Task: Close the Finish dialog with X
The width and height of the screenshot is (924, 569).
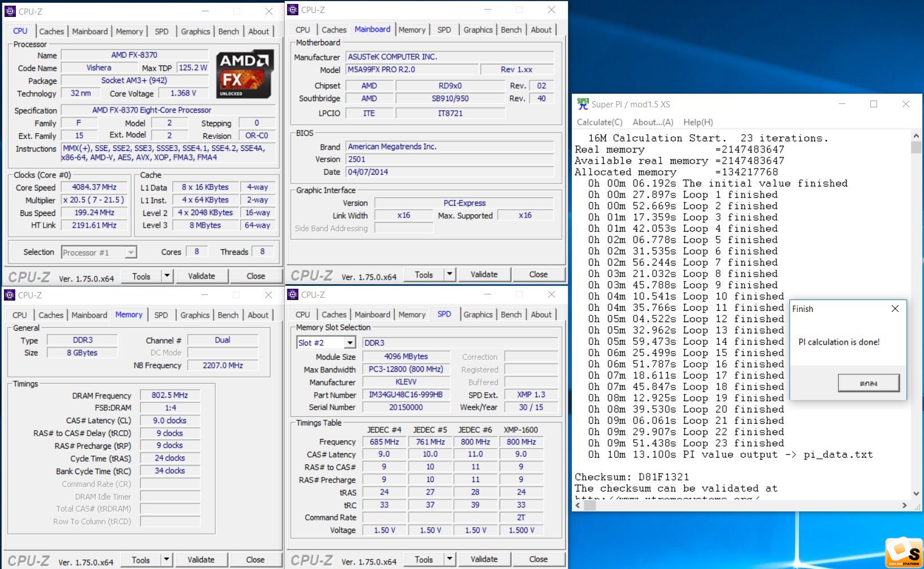Action: pos(895,309)
